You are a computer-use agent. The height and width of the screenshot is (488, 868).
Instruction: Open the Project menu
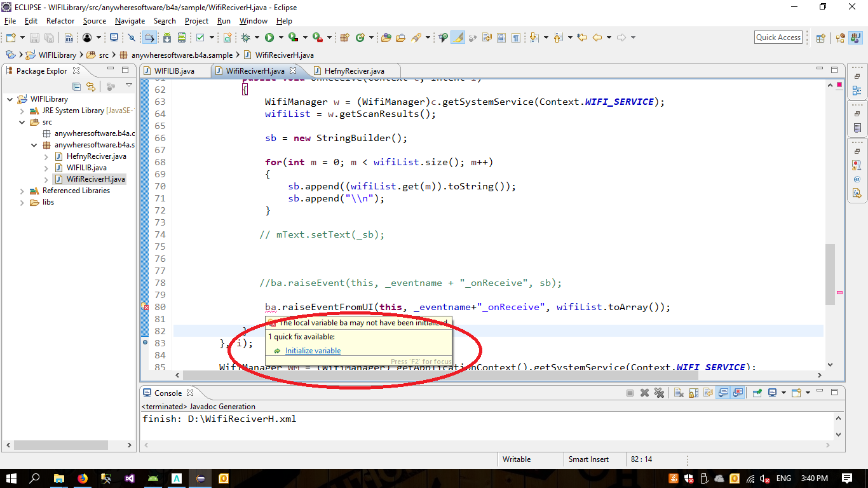[x=196, y=21]
